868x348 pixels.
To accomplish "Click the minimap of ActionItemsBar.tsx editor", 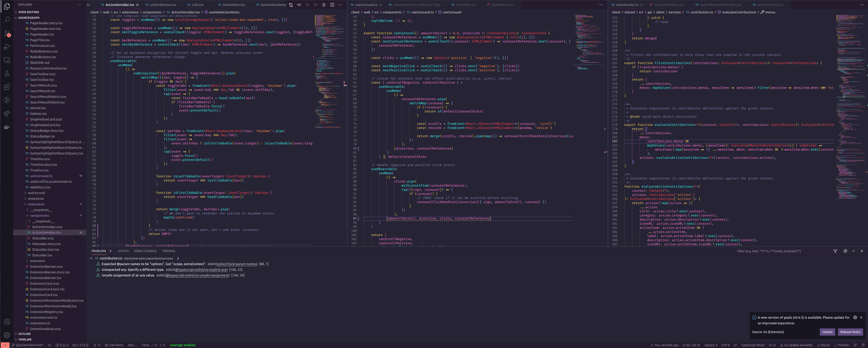I will [x=328, y=71].
